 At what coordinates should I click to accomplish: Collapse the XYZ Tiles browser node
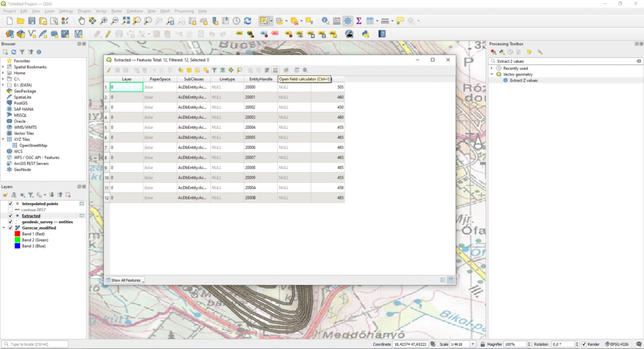tap(3, 140)
